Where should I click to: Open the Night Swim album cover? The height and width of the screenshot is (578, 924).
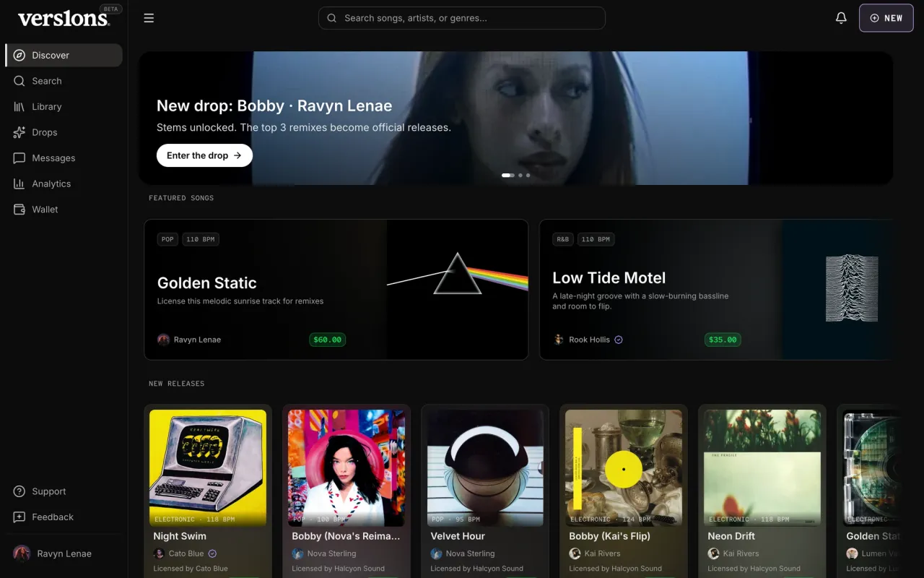click(x=208, y=467)
